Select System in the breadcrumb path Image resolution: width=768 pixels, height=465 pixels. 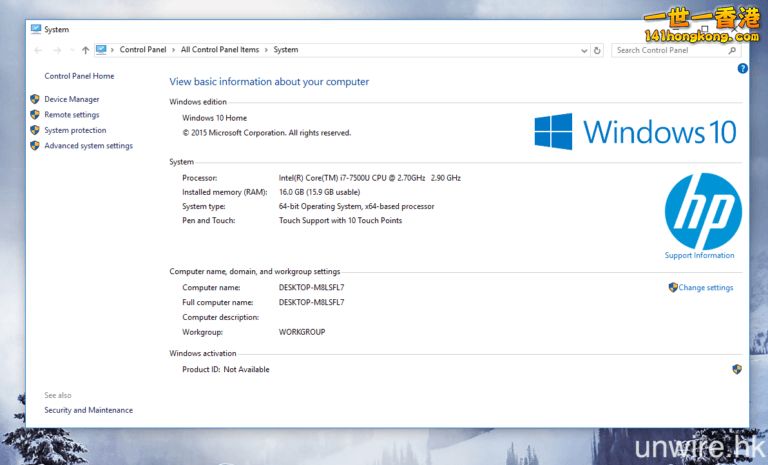[286, 49]
